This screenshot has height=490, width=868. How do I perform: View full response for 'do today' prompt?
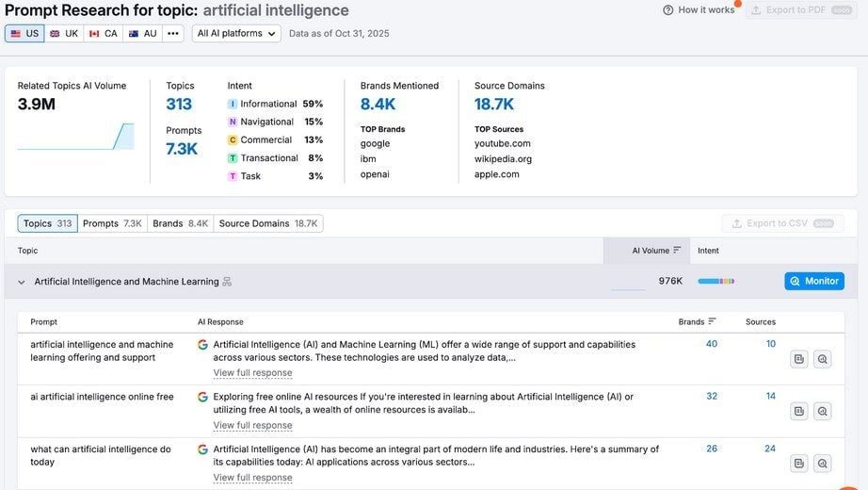253,477
